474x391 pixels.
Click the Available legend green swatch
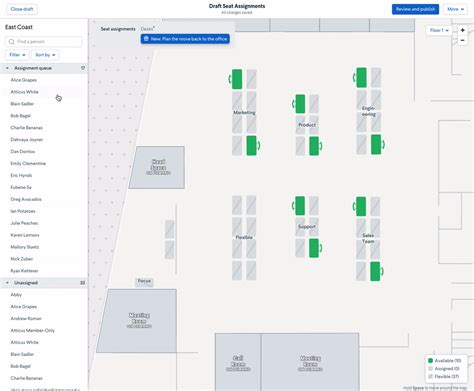click(430, 361)
